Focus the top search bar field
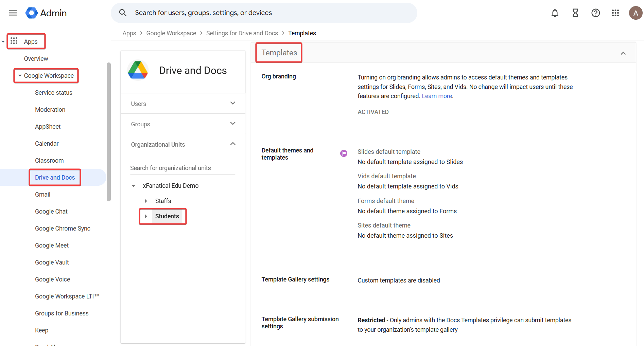The width and height of the screenshot is (644, 346). point(264,13)
